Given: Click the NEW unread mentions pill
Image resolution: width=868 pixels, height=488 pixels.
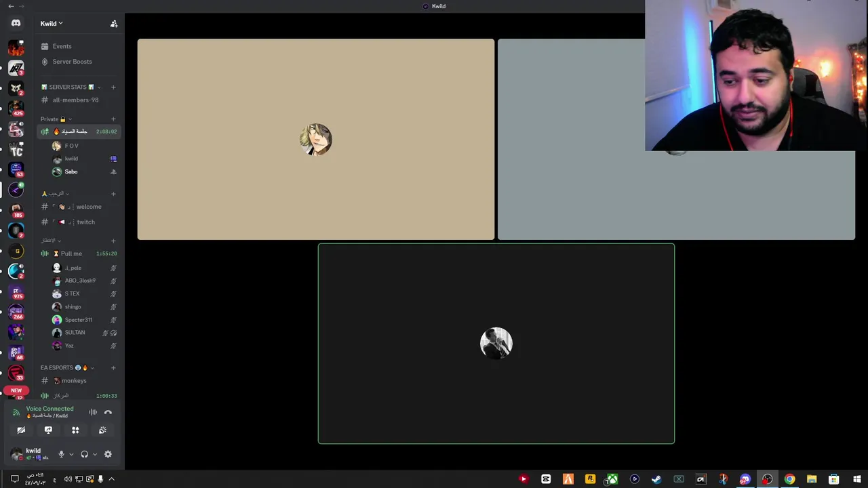Looking at the screenshot, I should click(16, 390).
